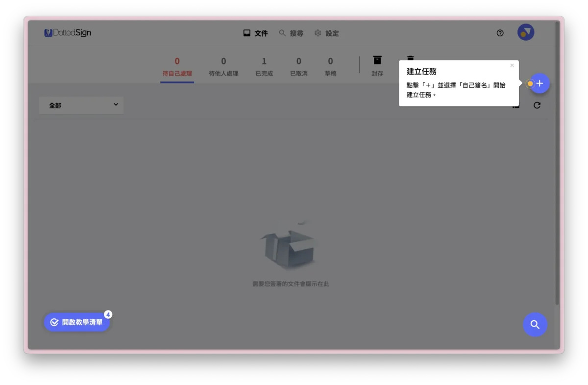Open the 搜尋 menu item
This screenshot has height=385, width=588.
[291, 33]
